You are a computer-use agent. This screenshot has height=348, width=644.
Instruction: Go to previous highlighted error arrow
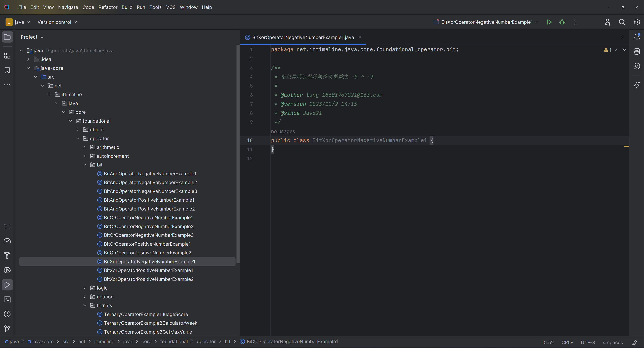pos(617,50)
